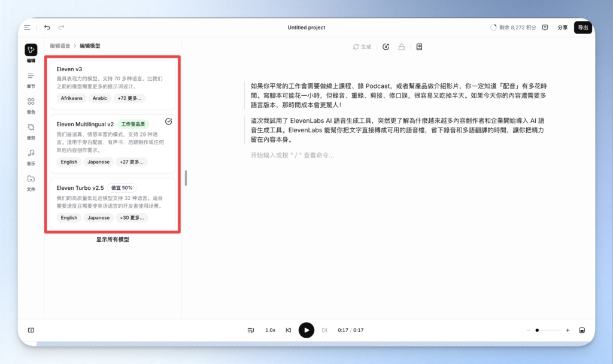Select the Eleven Turbo v2.5 model
Screen dimensions: 613x364
113,204
